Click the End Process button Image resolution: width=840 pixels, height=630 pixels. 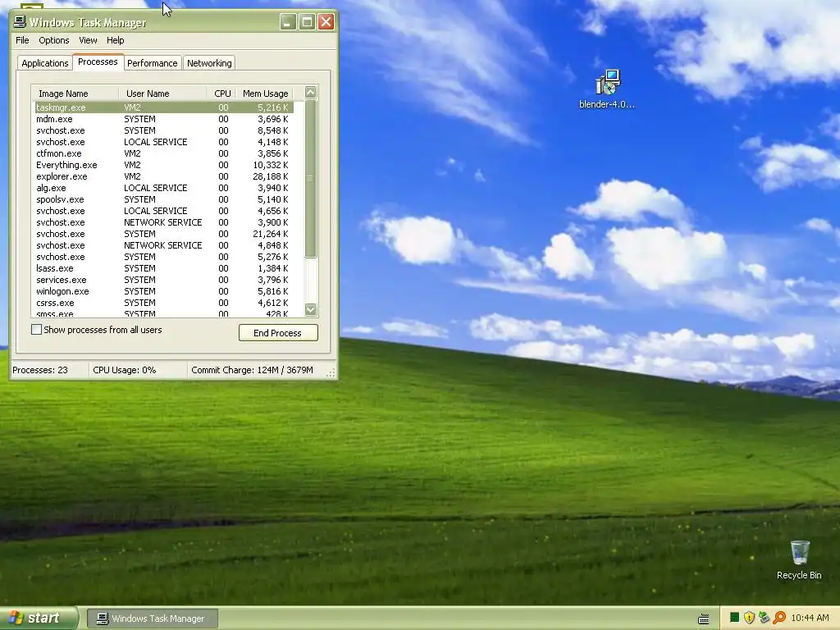pyautogui.click(x=278, y=333)
